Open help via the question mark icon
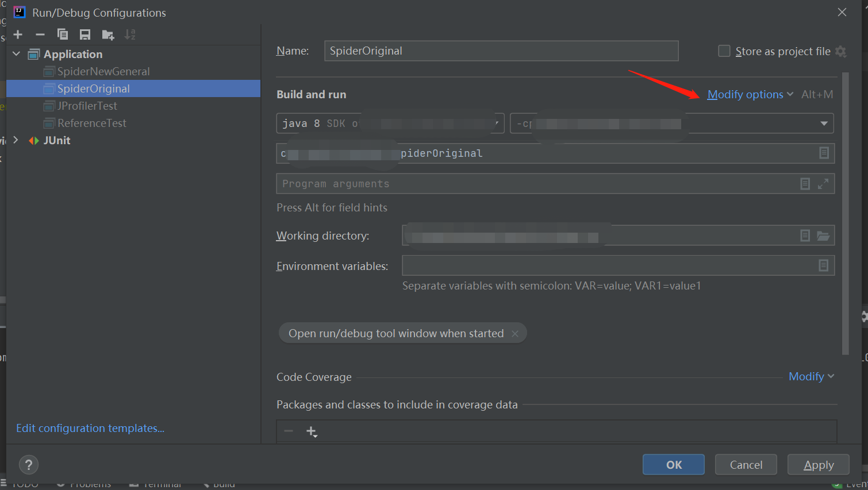 (28, 464)
